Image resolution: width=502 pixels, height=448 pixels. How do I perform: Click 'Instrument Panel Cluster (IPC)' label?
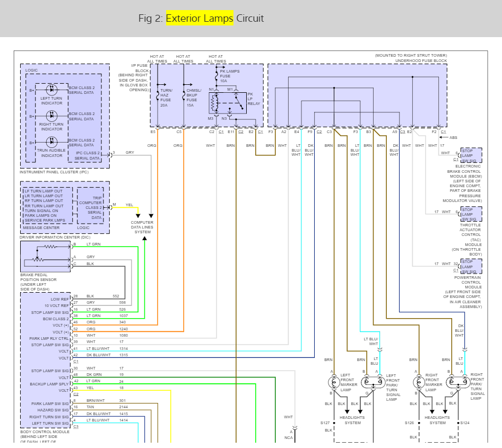coord(54,172)
